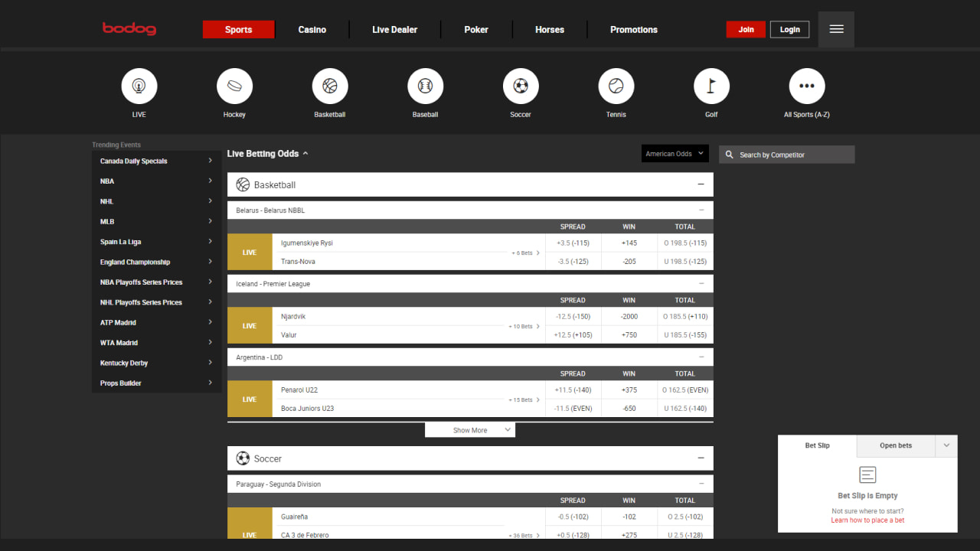This screenshot has height=551, width=980.
Task: Open WTA Madrid events
Action: [x=156, y=342]
